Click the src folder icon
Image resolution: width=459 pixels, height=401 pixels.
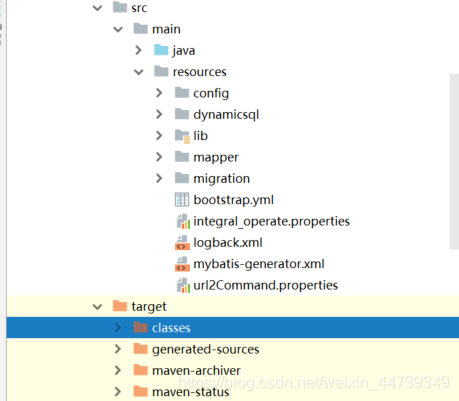click(x=120, y=7)
